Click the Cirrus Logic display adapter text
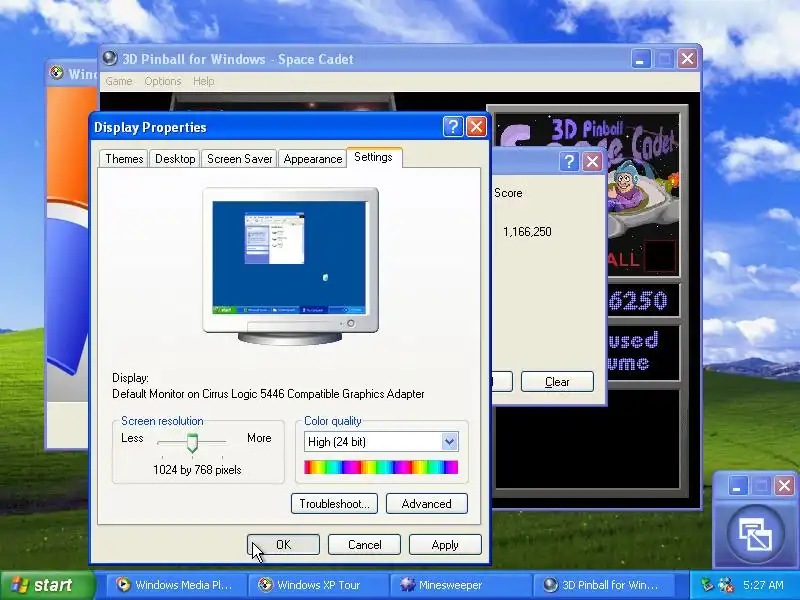The image size is (800, 600). point(268,394)
